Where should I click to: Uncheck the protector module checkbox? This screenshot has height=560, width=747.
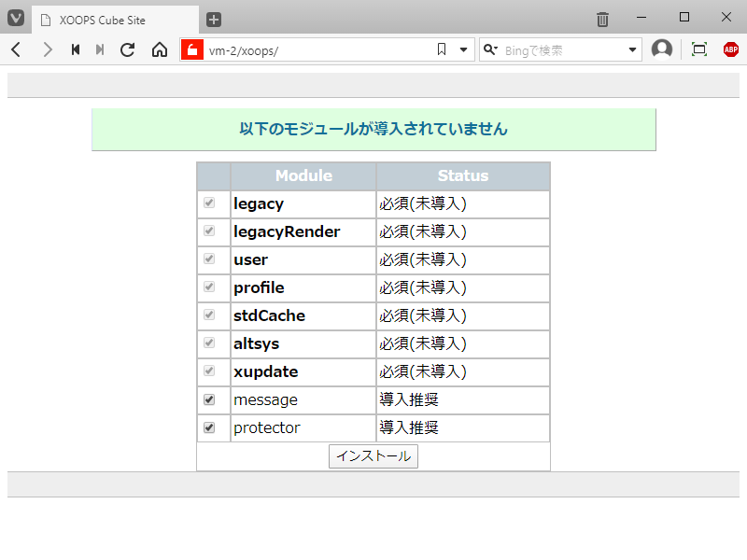[208, 427]
